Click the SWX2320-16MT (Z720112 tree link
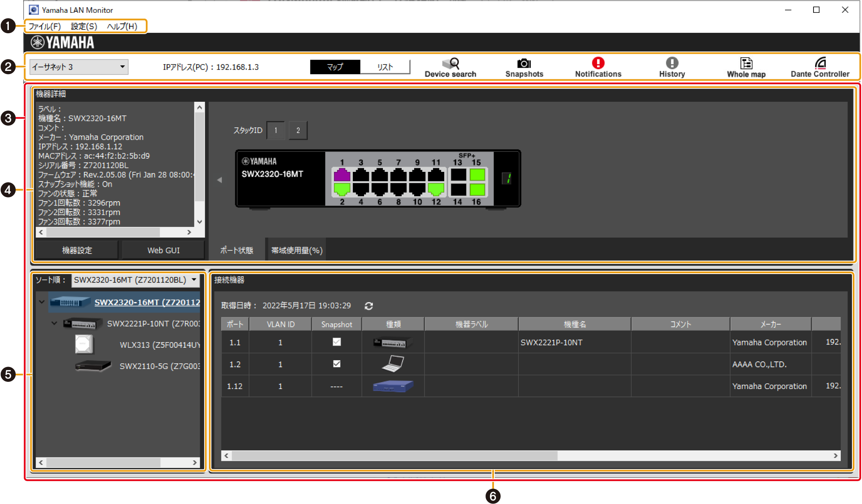The width and height of the screenshot is (862, 504). (x=147, y=302)
